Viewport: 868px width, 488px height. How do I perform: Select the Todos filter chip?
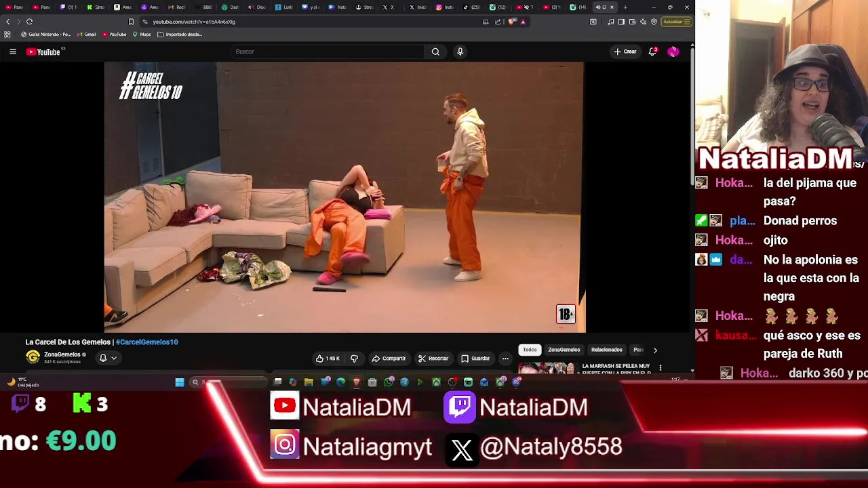530,350
